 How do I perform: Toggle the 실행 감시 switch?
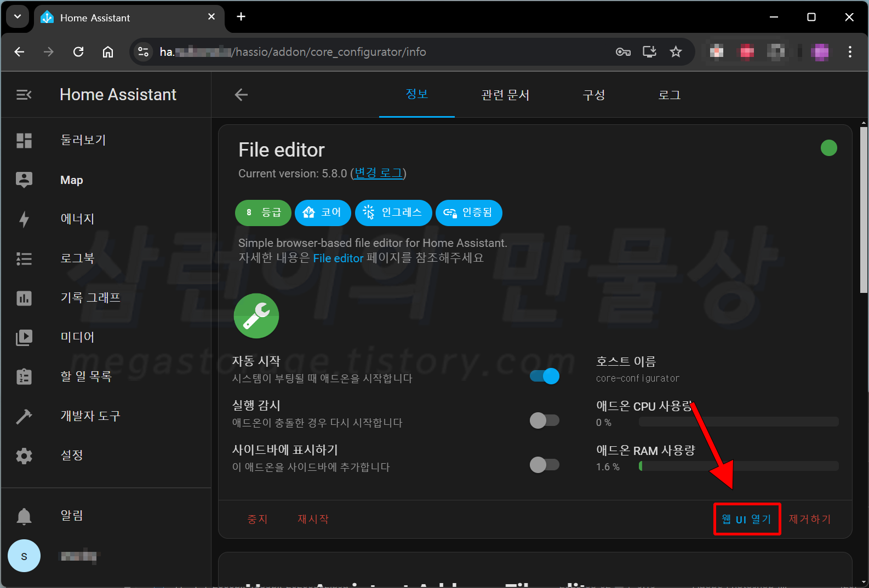[x=545, y=420]
